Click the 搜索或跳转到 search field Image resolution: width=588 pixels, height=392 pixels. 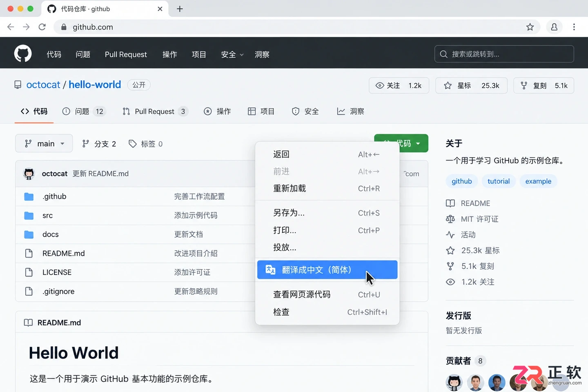coord(504,54)
